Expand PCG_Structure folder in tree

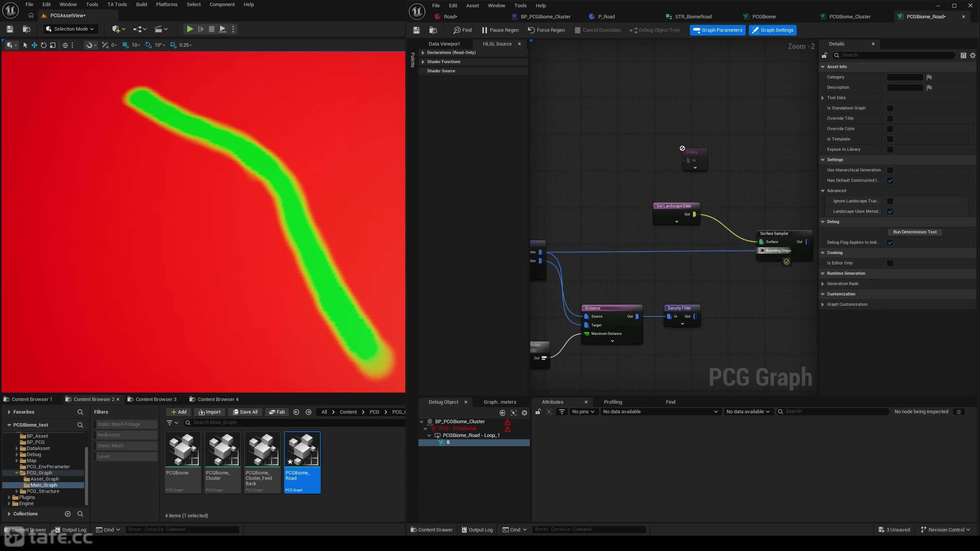click(17, 491)
